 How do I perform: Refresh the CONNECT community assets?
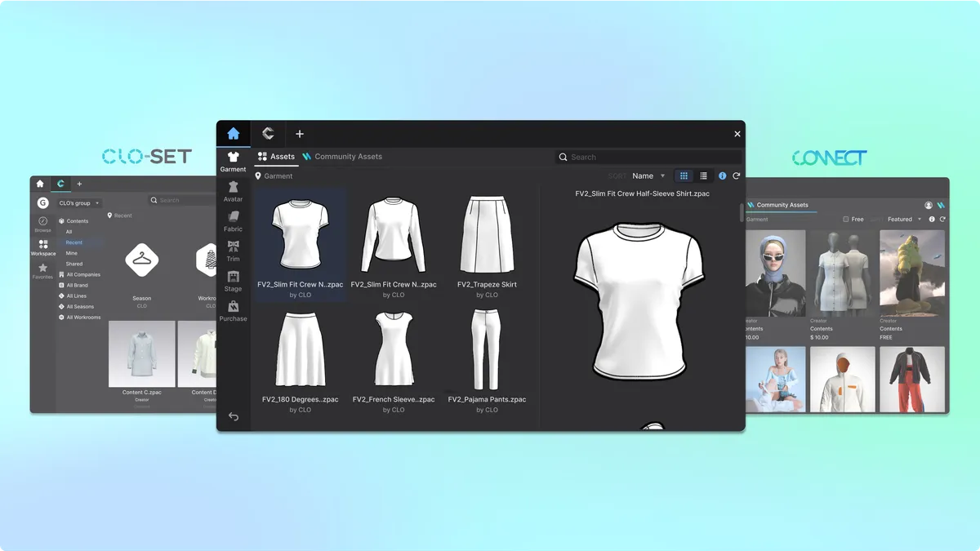click(942, 220)
